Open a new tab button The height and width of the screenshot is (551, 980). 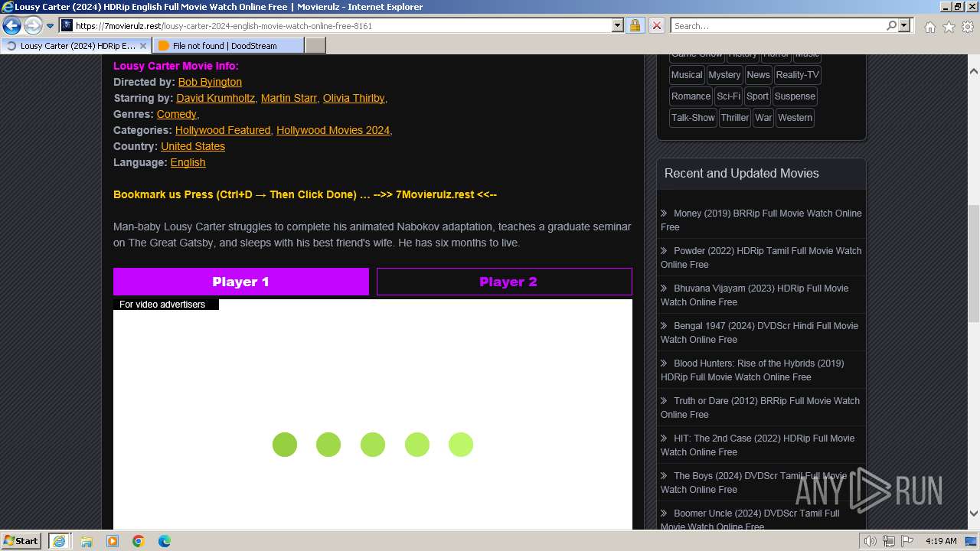tap(315, 46)
